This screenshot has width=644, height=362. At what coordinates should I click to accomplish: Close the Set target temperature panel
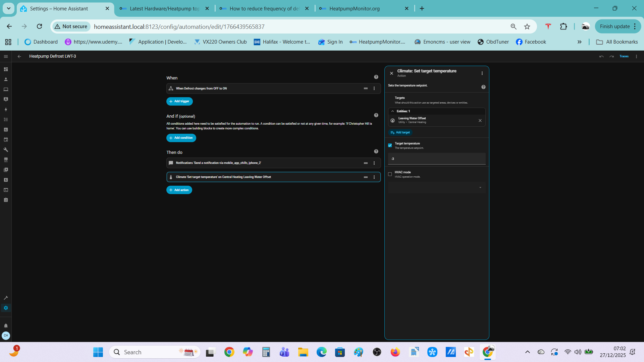pyautogui.click(x=391, y=73)
